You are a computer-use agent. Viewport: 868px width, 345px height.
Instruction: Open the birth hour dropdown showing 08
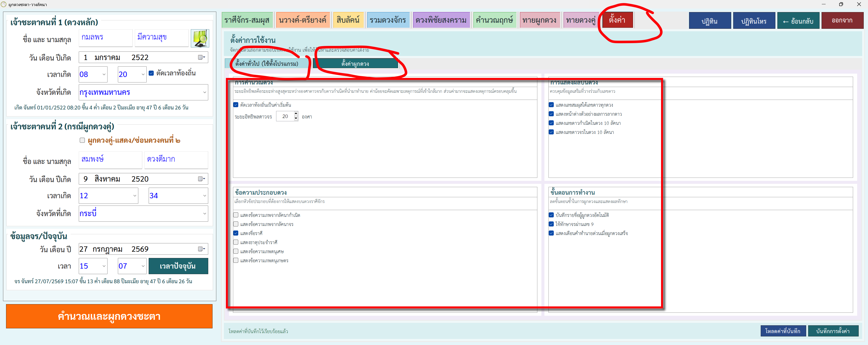93,74
